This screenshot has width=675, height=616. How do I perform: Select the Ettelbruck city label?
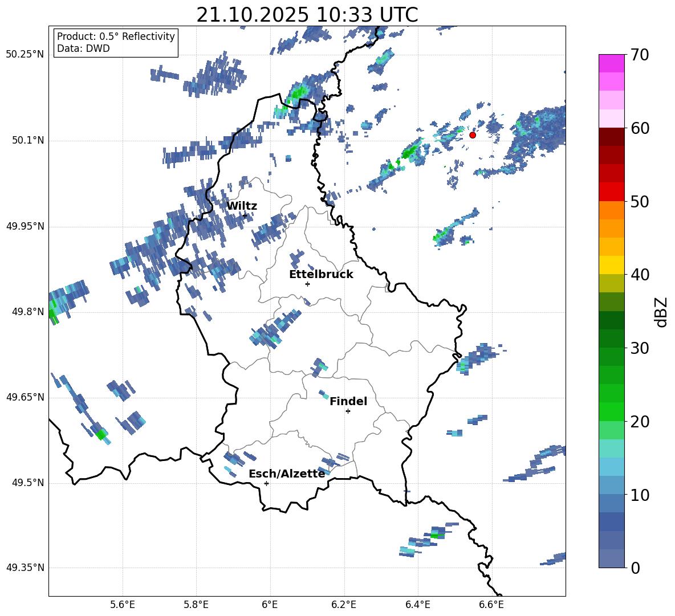coord(321,275)
